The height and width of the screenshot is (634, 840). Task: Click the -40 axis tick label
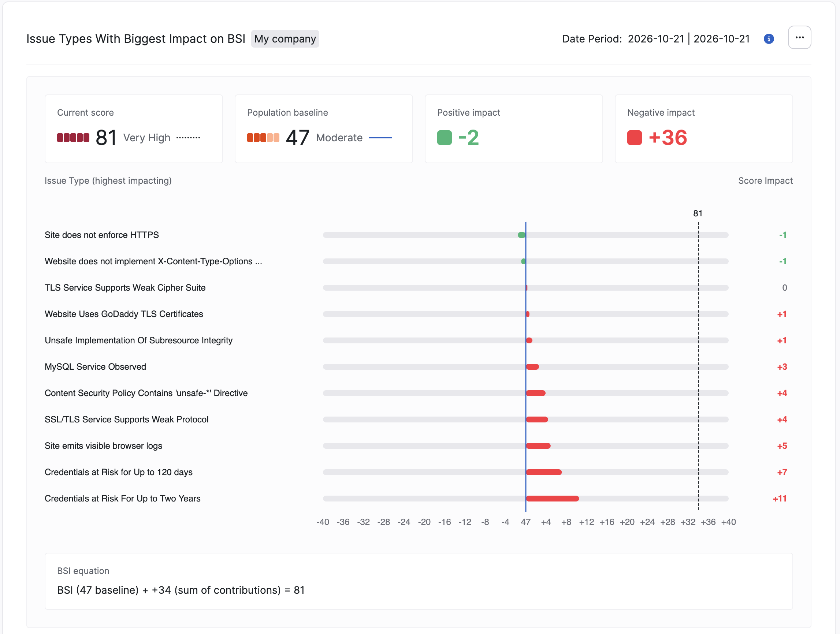click(323, 522)
